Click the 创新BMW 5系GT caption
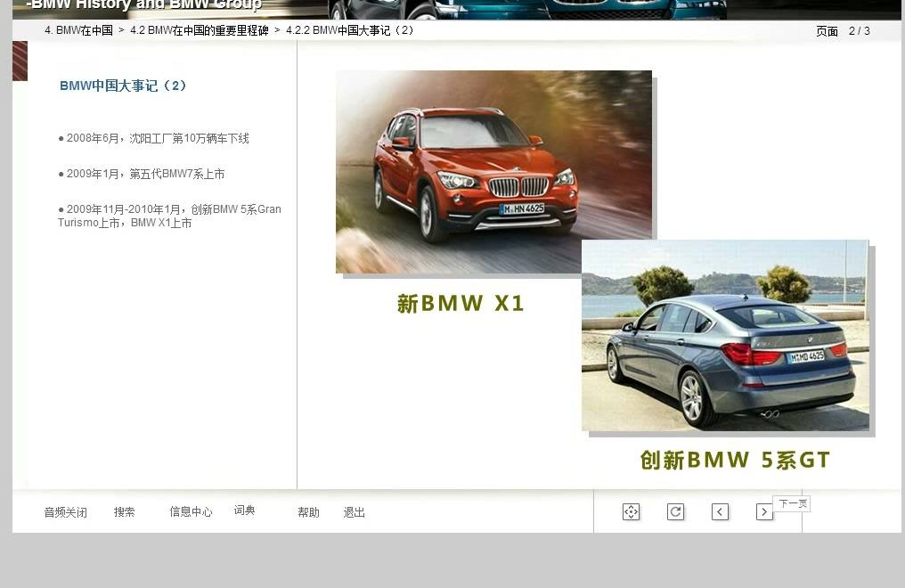 click(735, 461)
